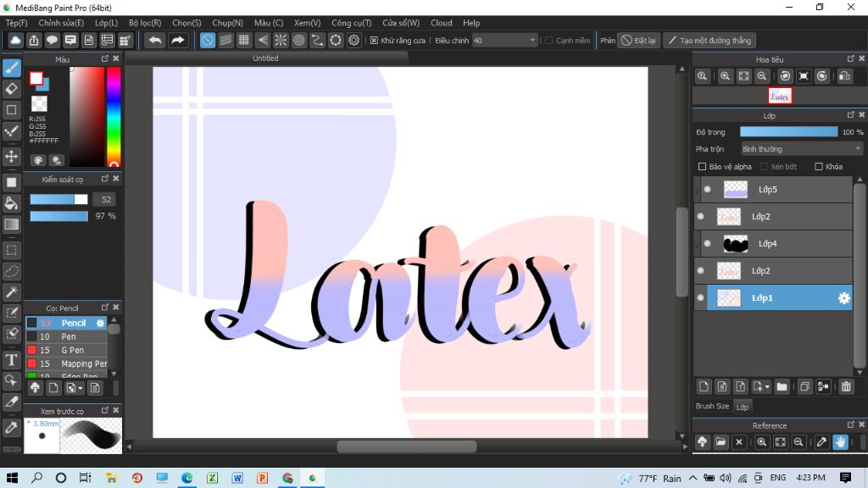The height and width of the screenshot is (488, 868).
Task: Toggle Khử răng cưa checkbox
Action: click(x=374, y=41)
